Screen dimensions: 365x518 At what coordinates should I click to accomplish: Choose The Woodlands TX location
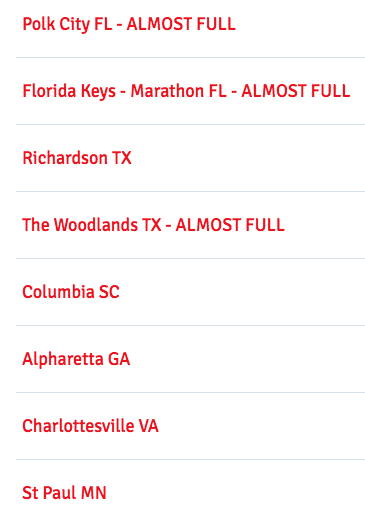click(x=153, y=225)
